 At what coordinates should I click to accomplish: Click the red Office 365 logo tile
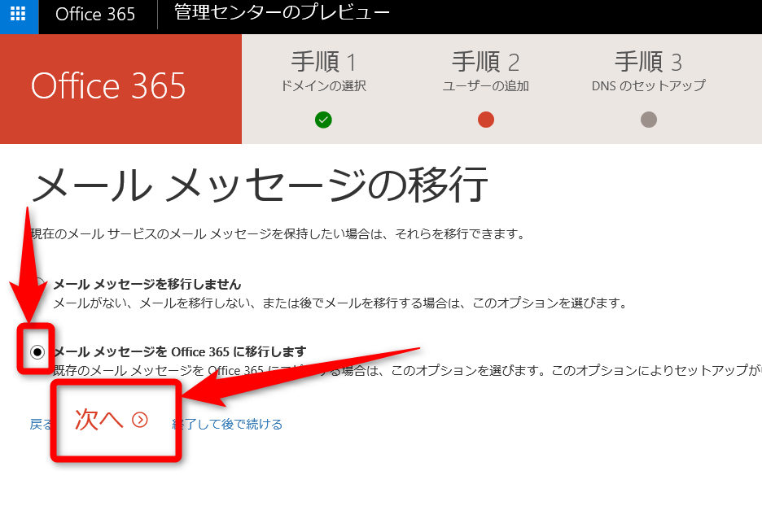(x=108, y=86)
